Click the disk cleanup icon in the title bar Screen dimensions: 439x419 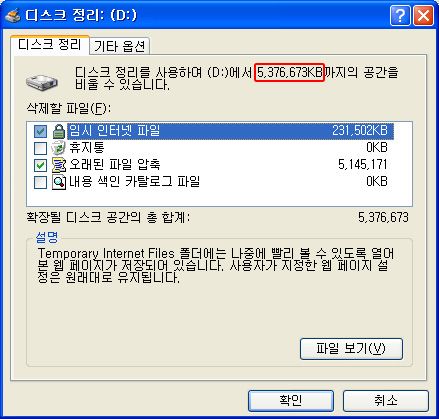click(x=13, y=15)
